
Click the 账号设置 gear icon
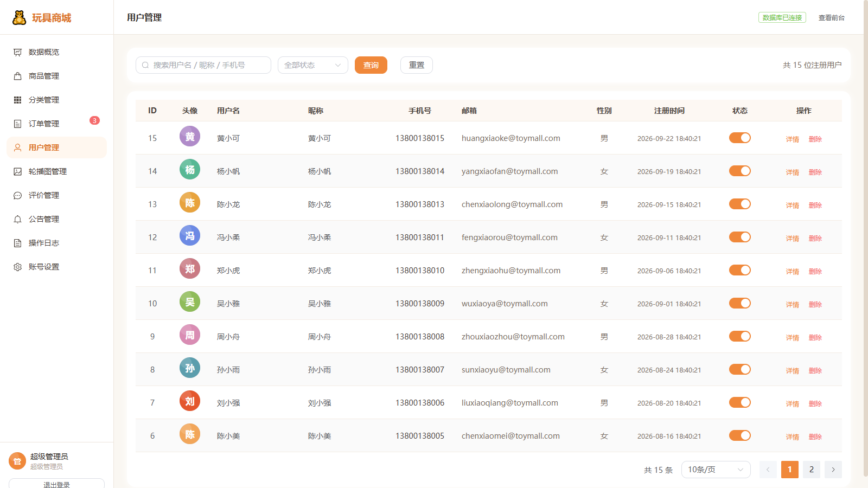17,267
